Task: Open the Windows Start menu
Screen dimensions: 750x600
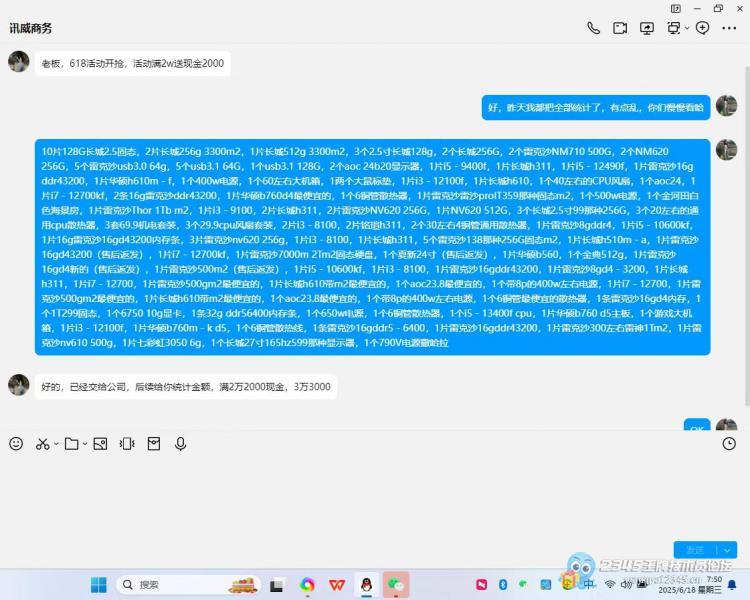Action: pos(99,584)
